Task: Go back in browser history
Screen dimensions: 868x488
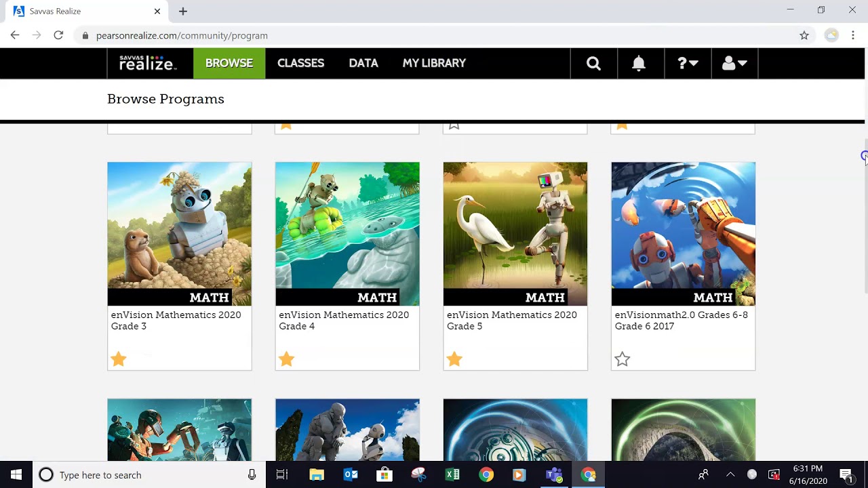Action: pyautogui.click(x=15, y=35)
